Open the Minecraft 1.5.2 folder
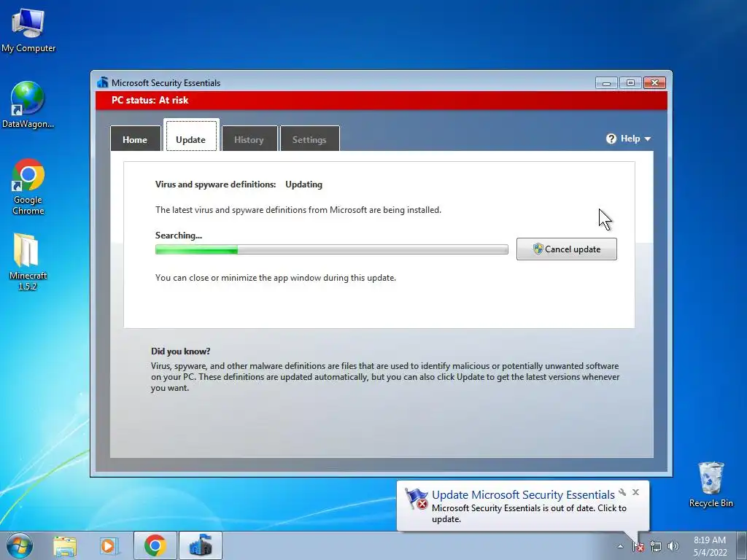 (28, 262)
